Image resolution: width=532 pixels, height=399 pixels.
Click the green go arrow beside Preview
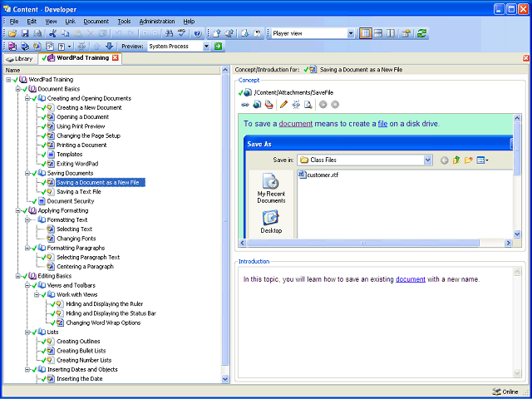pos(218,47)
